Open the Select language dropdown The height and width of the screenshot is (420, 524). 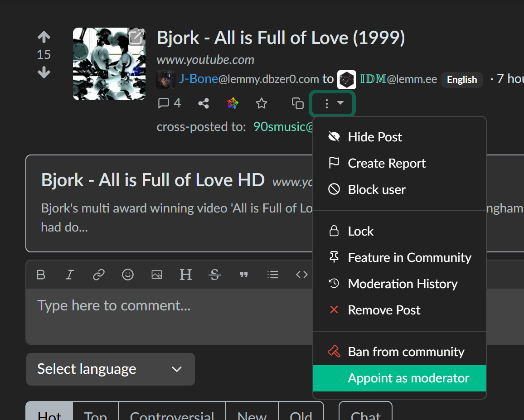(x=111, y=369)
